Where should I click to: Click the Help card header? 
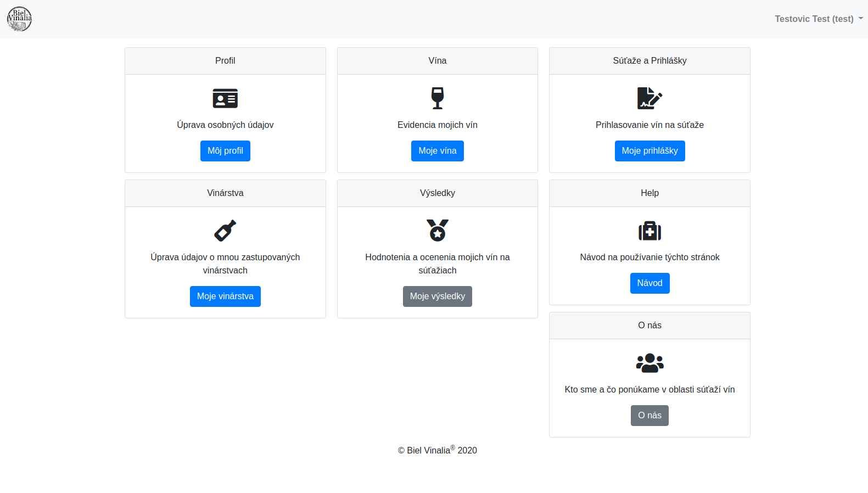click(650, 193)
